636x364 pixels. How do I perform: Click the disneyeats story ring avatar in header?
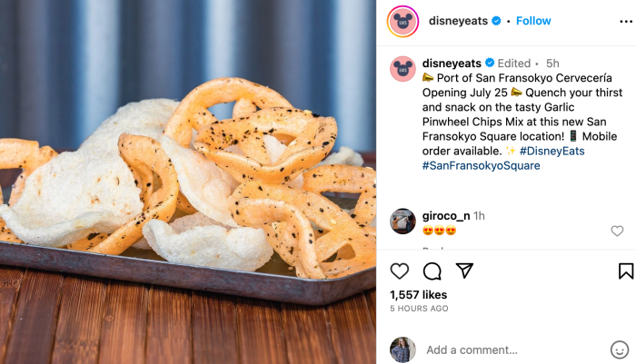coord(402,22)
